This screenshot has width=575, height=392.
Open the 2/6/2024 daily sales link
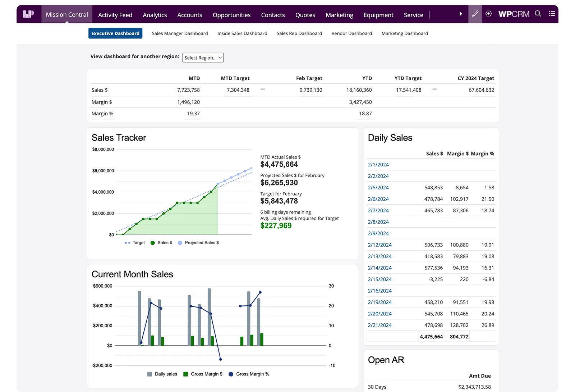pos(378,199)
